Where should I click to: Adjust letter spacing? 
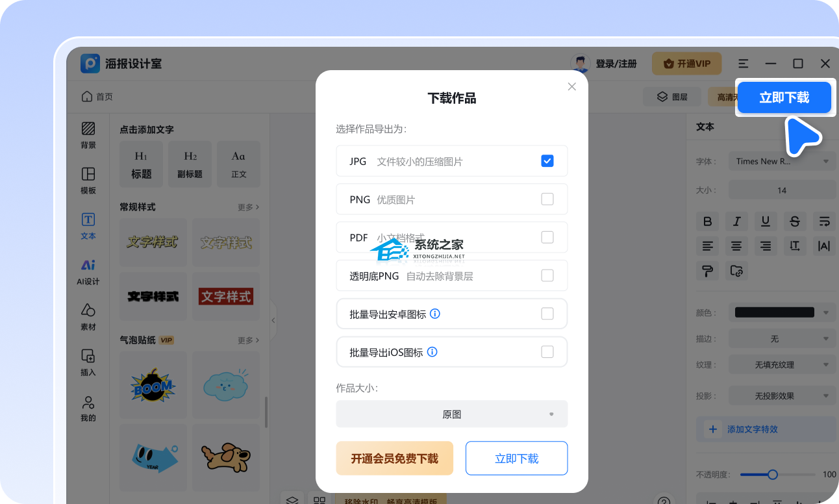coord(824,246)
